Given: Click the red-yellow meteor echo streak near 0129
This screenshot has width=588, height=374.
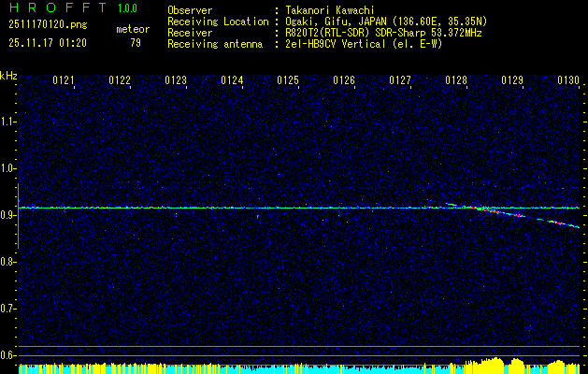Looking at the screenshot, I should coord(499,212).
